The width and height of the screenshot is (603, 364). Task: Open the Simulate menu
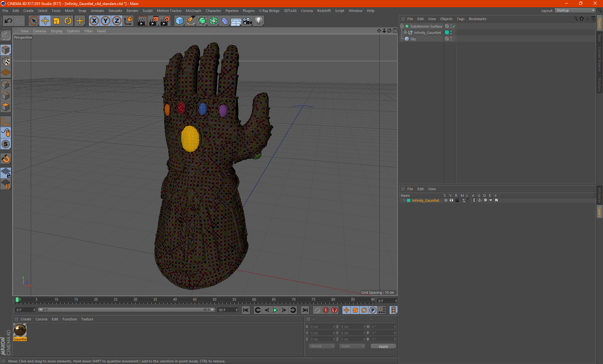pyautogui.click(x=115, y=11)
